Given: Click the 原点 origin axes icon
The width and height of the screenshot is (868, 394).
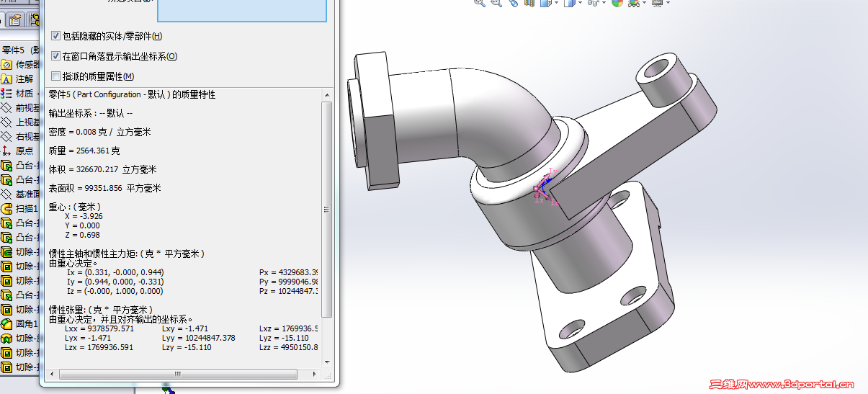Looking at the screenshot, I should (x=6, y=151).
